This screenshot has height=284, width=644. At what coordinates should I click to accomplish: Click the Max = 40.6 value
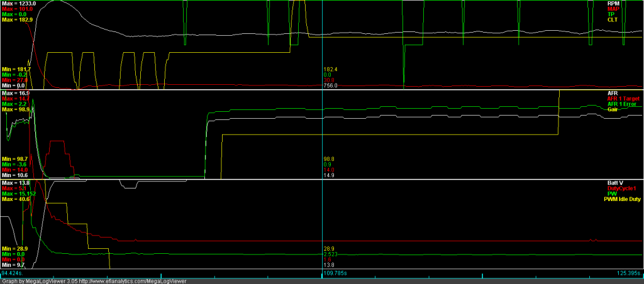(x=14, y=199)
